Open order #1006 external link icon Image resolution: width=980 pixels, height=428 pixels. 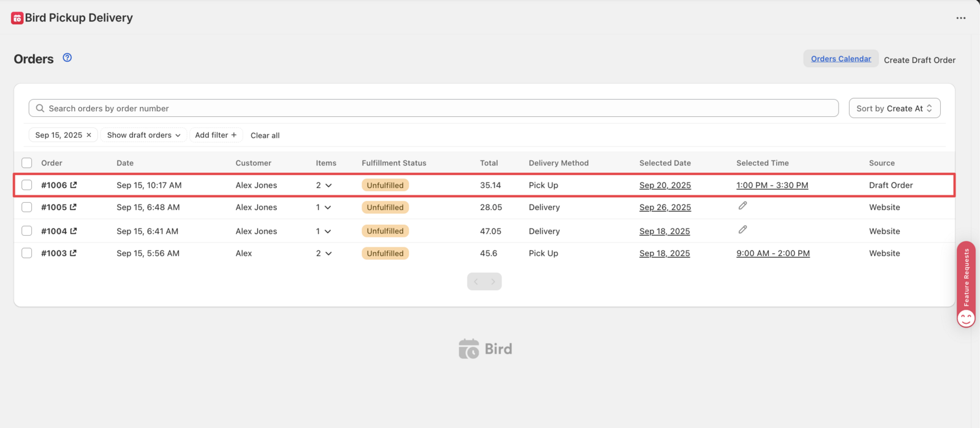(x=73, y=185)
